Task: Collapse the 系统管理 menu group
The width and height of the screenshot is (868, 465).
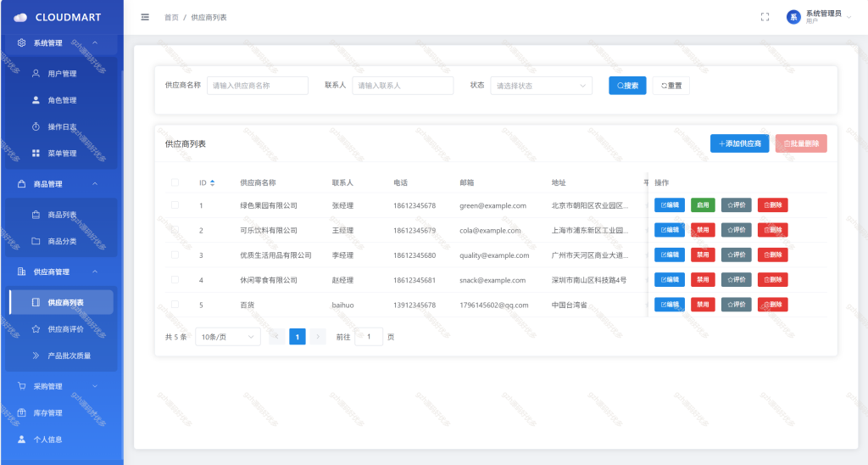Action: point(95,42)
